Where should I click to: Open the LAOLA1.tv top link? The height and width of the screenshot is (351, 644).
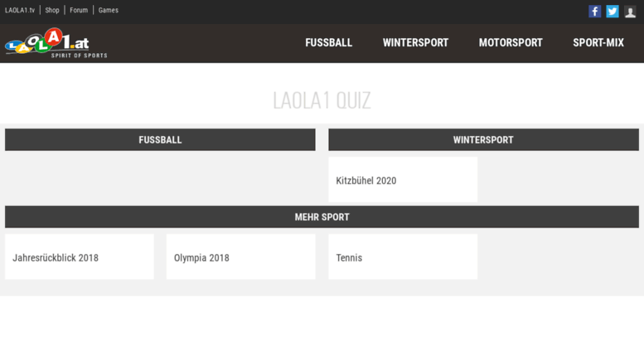[x=20, y=10]
